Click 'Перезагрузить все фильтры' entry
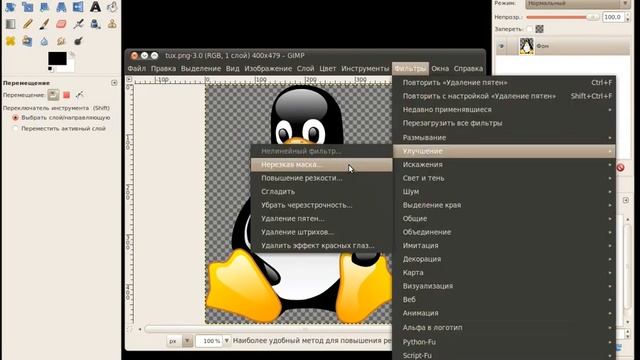The height and width of the screenshot is (360, 640). [504, 123]
